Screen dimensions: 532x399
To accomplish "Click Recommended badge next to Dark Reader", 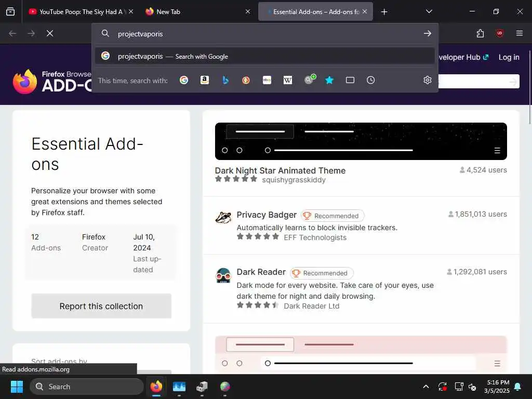I will (x=322, y=273).
